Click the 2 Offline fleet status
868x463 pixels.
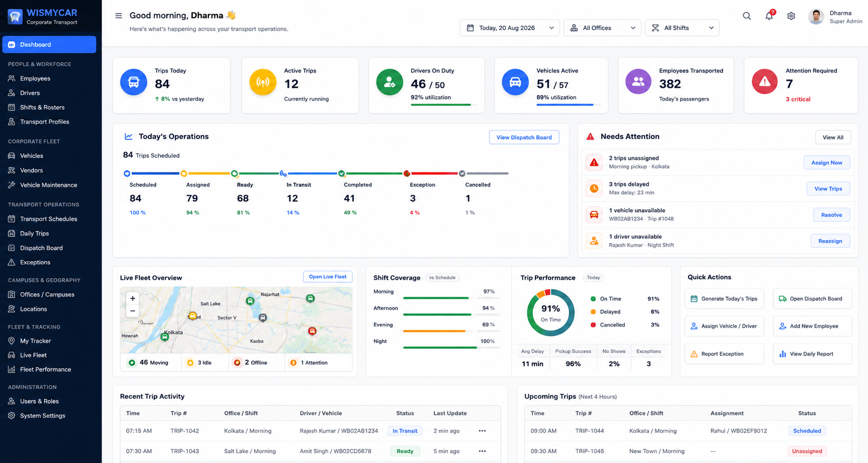(255, 362)
